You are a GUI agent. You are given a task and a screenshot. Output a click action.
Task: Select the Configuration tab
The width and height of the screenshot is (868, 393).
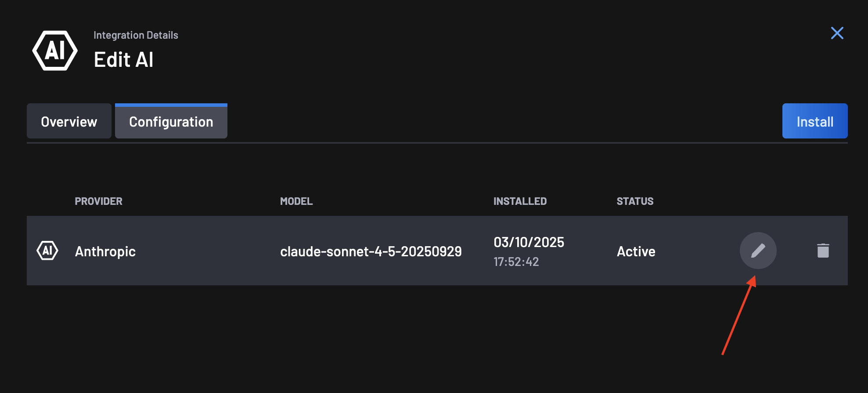(171, 121)
